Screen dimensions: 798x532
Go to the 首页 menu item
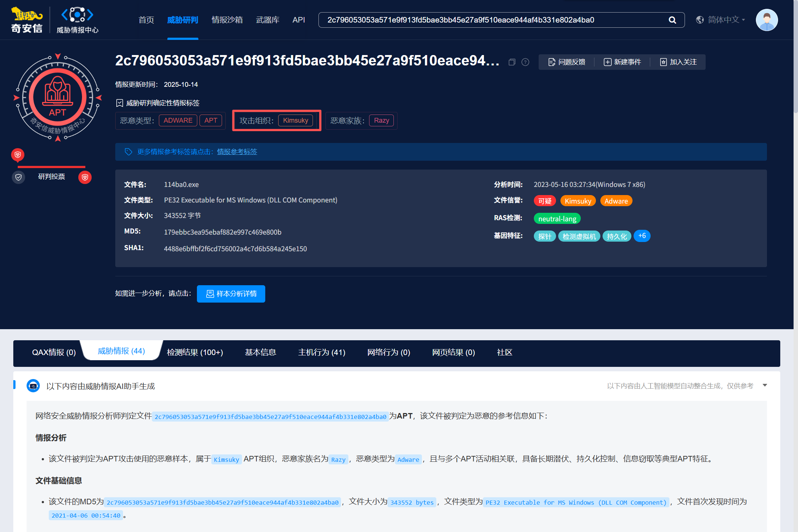point(146,20)
